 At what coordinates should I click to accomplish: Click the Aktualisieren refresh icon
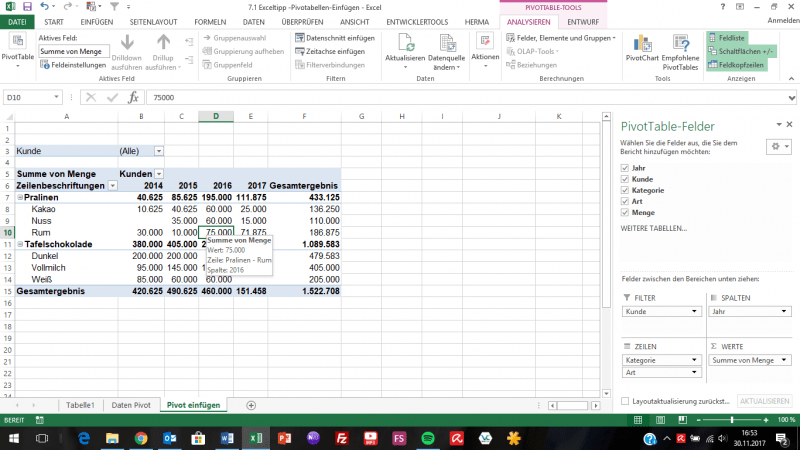coord(405,43)
